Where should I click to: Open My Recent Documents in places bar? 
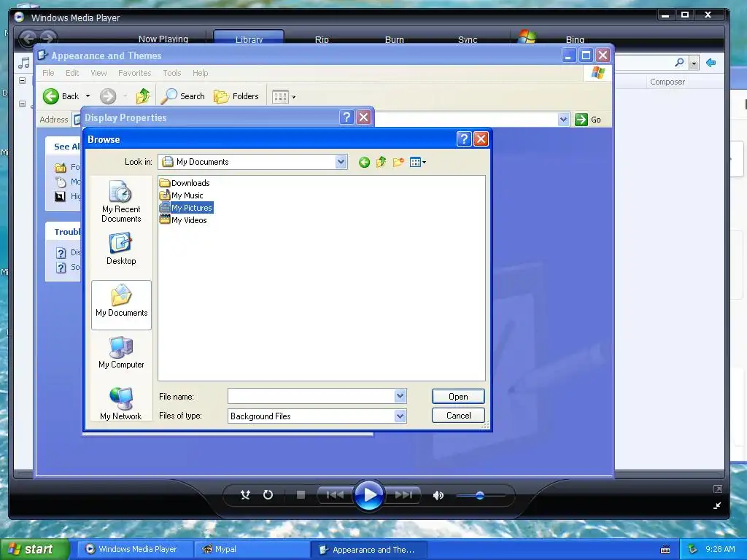tap(121, 201)
